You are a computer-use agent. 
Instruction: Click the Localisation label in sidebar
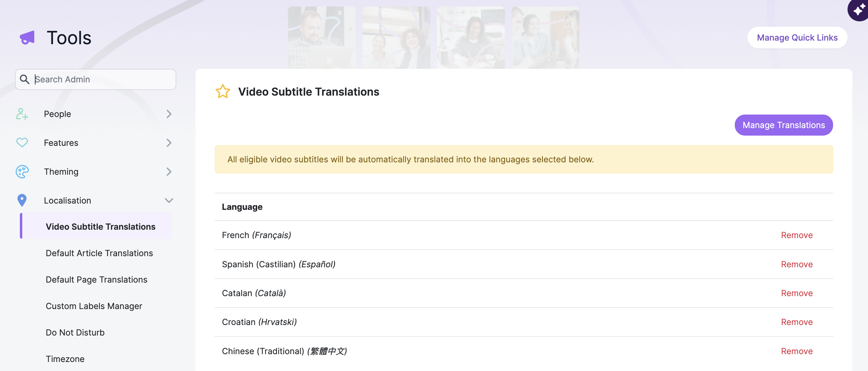click(67, 201)
